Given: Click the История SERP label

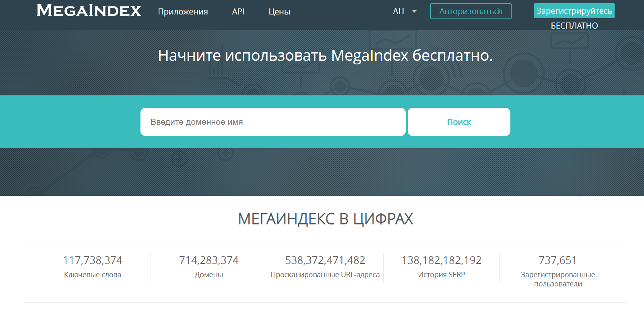Looking at the screenshot, I should 442,275.
